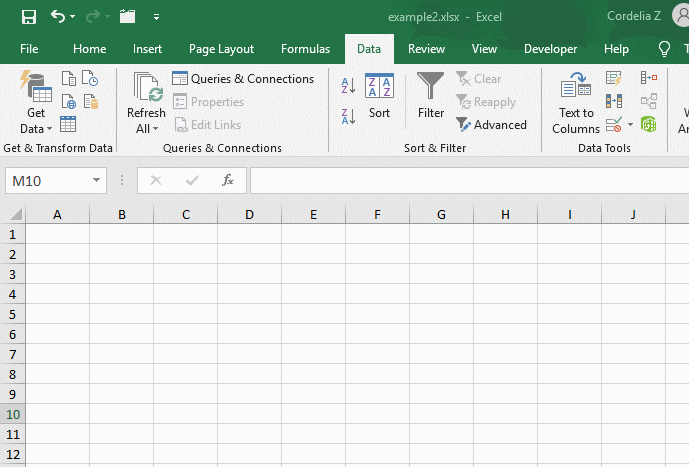Open the Developer tab

(551, 49)
